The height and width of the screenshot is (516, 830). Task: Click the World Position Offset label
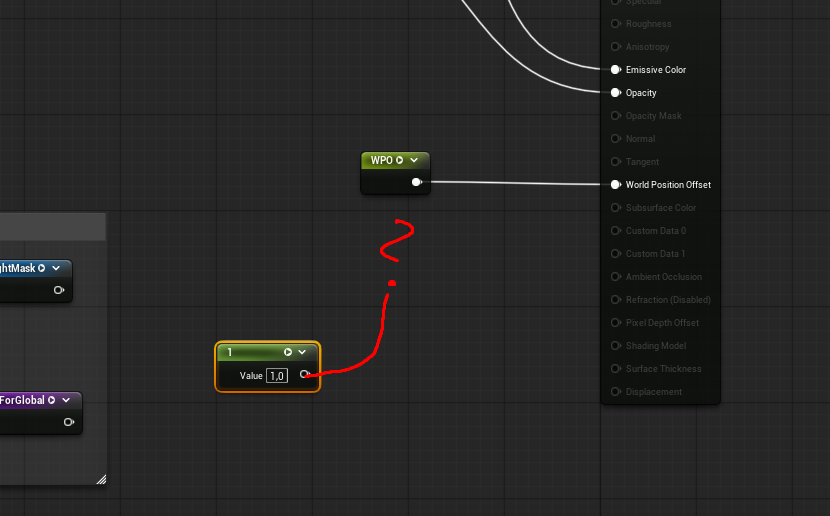[668, 185]
